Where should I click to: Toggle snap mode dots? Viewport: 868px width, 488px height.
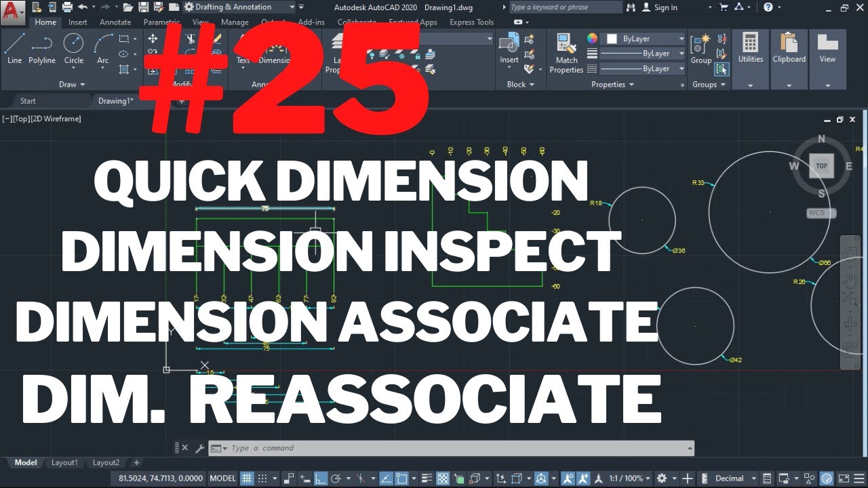click(263, 479)
